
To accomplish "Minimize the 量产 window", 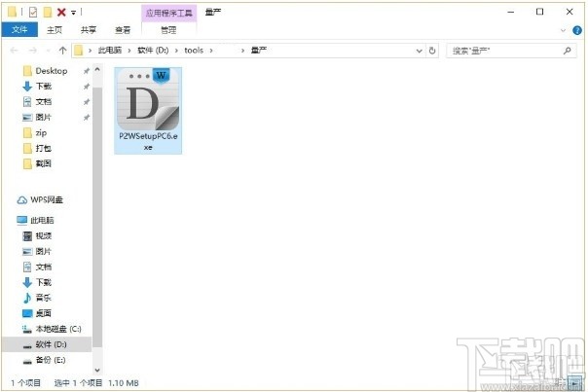I will (510, 12).
